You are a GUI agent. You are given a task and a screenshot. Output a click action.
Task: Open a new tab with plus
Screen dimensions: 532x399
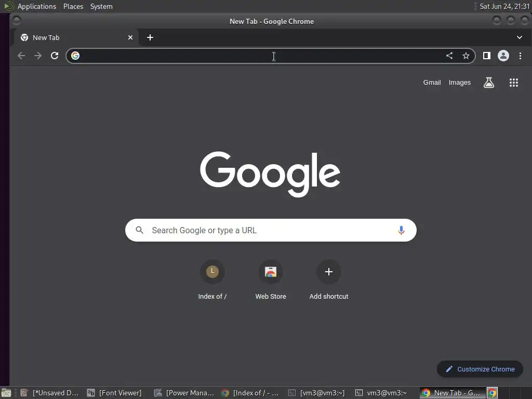click(150, 37)
